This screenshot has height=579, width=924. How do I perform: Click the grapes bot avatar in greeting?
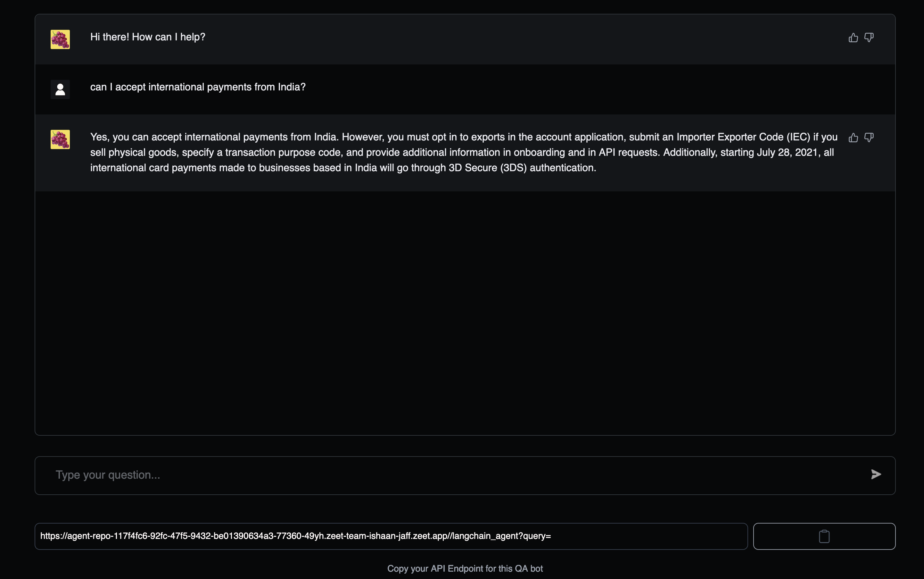[x=60, y=39]
